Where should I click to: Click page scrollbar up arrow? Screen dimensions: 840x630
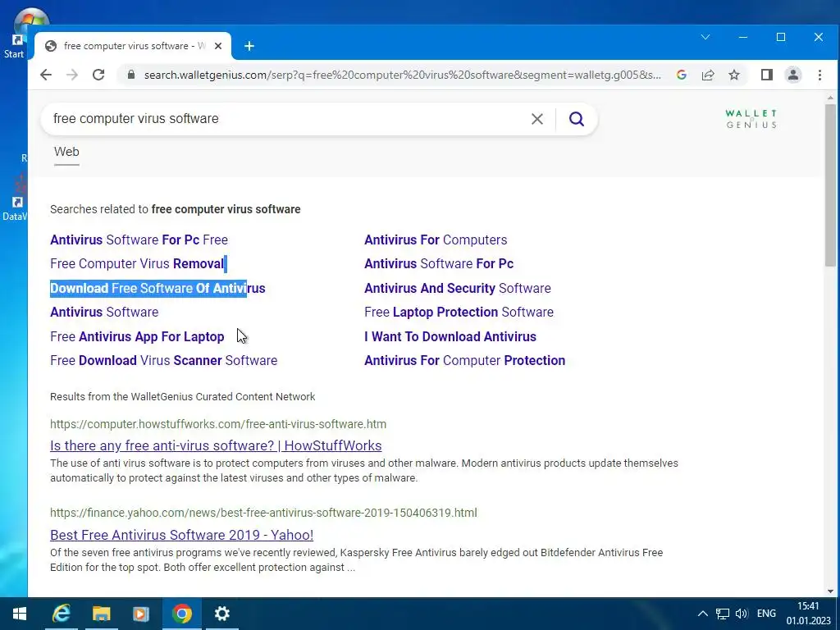[830, 98]
